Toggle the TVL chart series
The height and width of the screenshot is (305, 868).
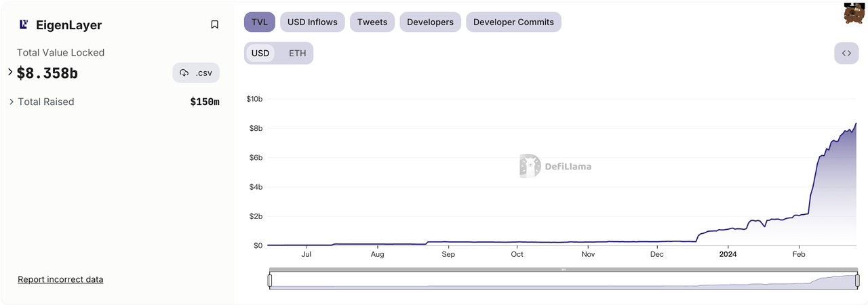pos(260,22)
